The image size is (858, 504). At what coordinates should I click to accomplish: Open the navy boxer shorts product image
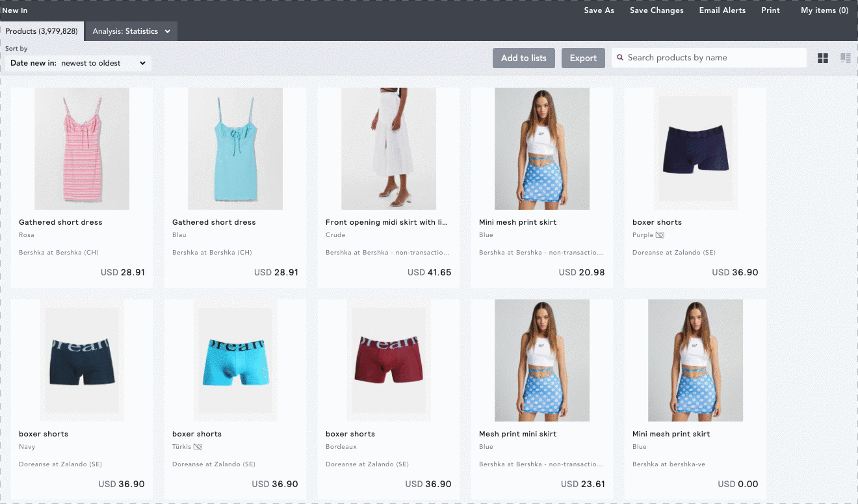82,360
